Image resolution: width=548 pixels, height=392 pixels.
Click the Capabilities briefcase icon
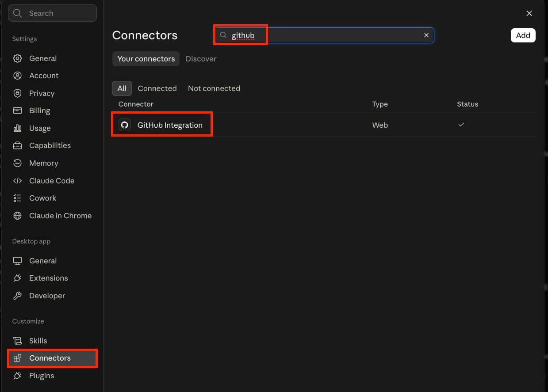pyautogui.click(x=17, y=145)
